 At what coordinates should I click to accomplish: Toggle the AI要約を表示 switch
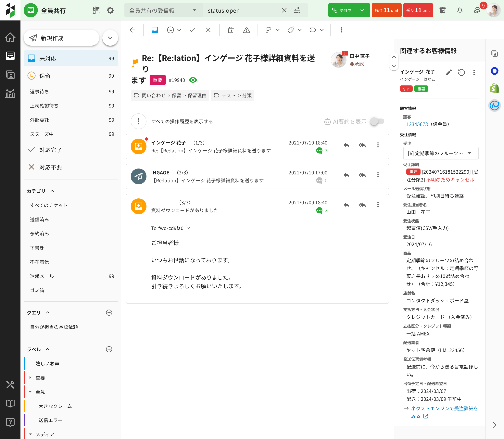point(377,121)
